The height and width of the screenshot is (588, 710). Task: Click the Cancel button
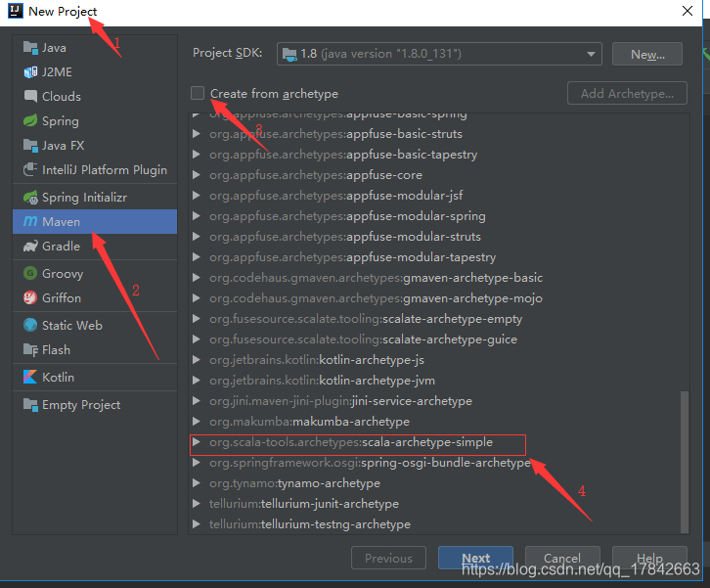tap(562, 558)
